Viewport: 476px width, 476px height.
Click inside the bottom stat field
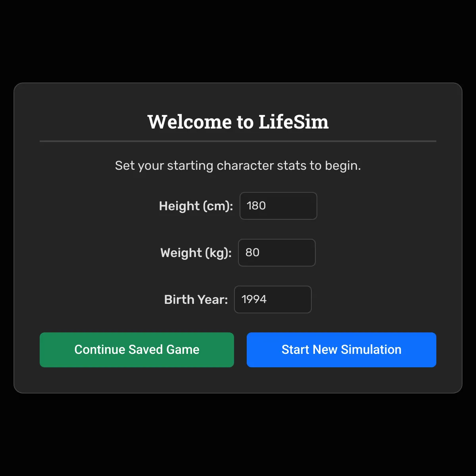[x=273, y=299]
